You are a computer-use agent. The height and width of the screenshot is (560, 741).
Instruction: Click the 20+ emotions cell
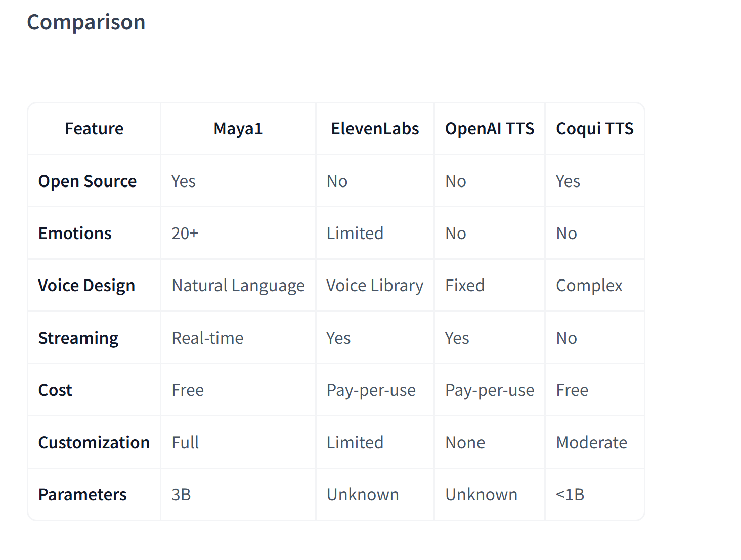pyautogui.click(x=185, y=234)
